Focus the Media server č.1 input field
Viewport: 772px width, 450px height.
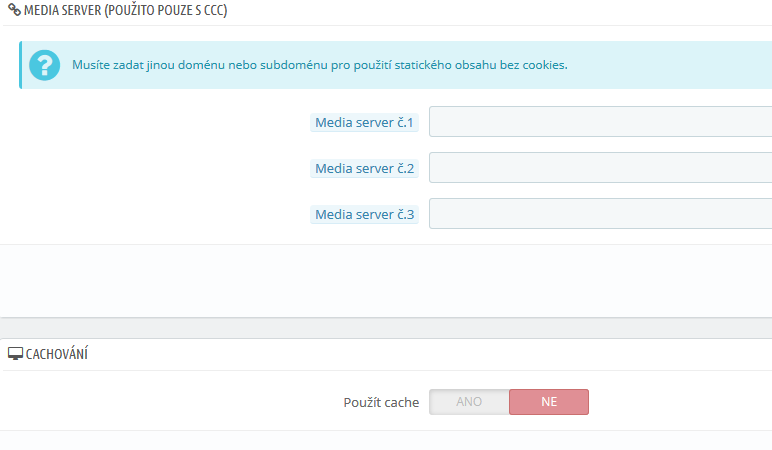pos(600,122)
